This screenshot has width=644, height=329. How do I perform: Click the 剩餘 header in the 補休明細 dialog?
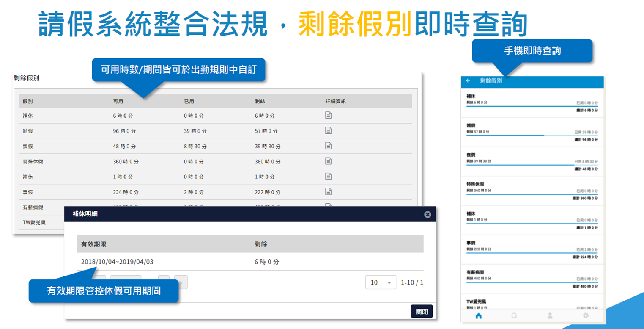260,244
